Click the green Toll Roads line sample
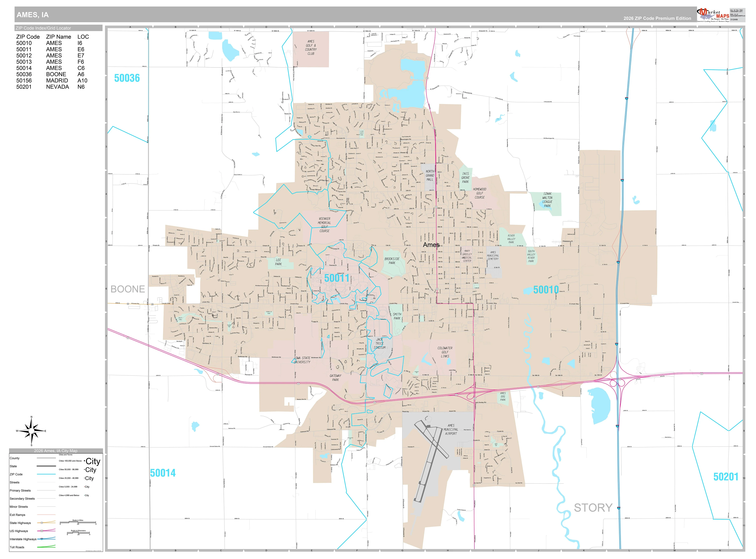This screenshot has width=756, height=559. (x=46, y=546)
